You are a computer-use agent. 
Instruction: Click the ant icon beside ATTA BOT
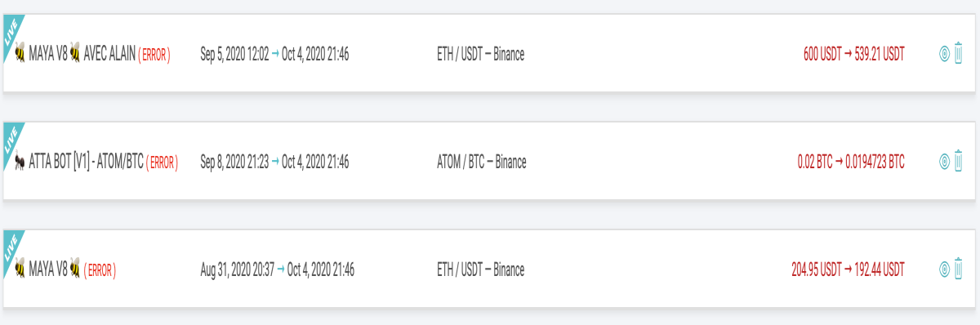click(20, 162)
